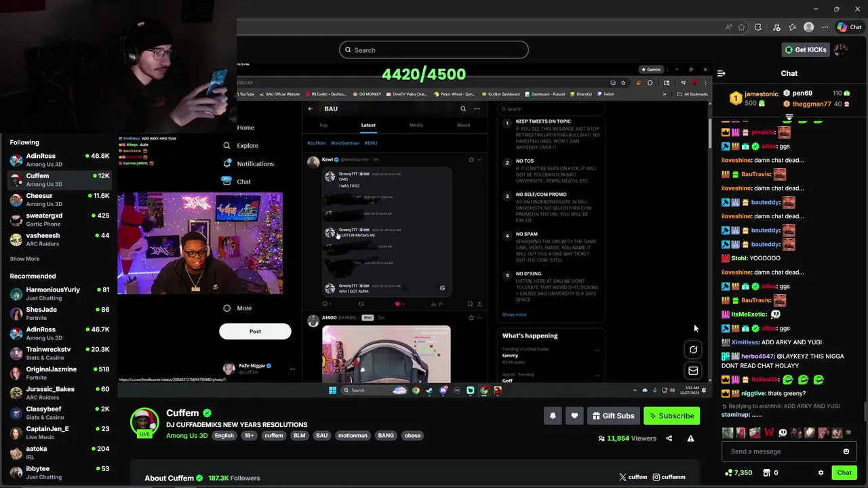Open the Kick user avatar menu
The height and width of the screenshot is (488, 868).
[x=841, y=49]
